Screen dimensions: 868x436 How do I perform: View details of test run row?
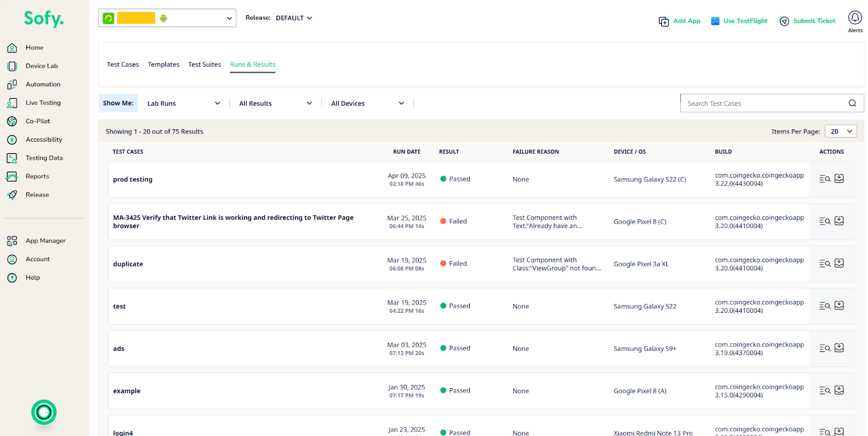[825, 306]
